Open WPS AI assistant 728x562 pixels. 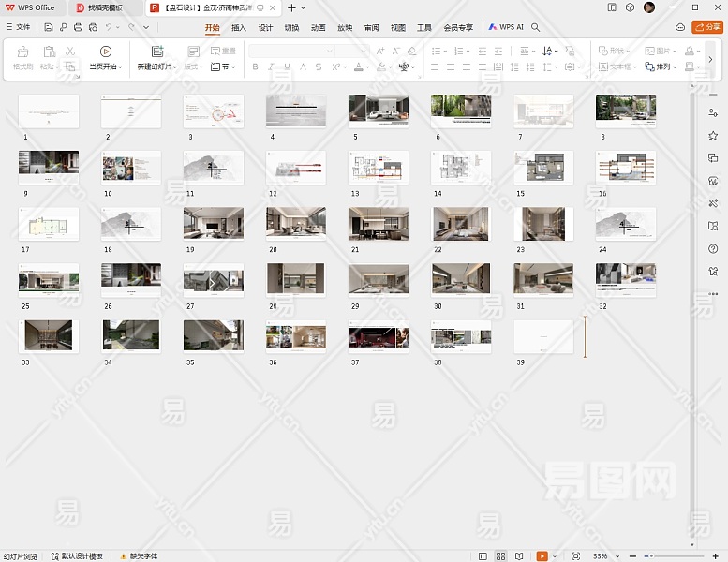point(506,27)
